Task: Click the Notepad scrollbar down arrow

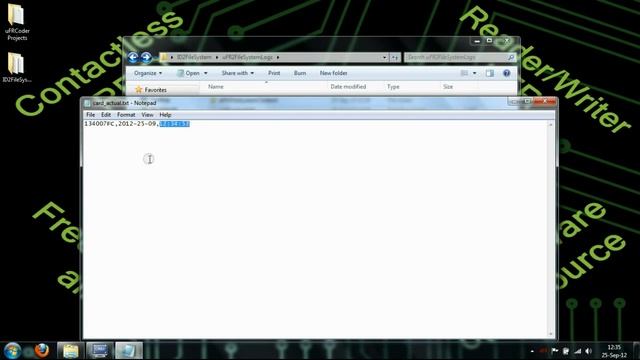Action: tap(551, 334)
